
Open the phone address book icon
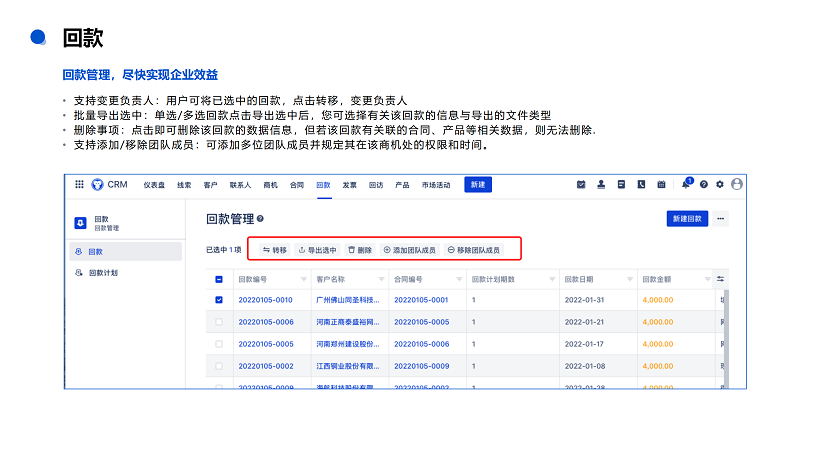pyautogui.click(x=641, y=185)
